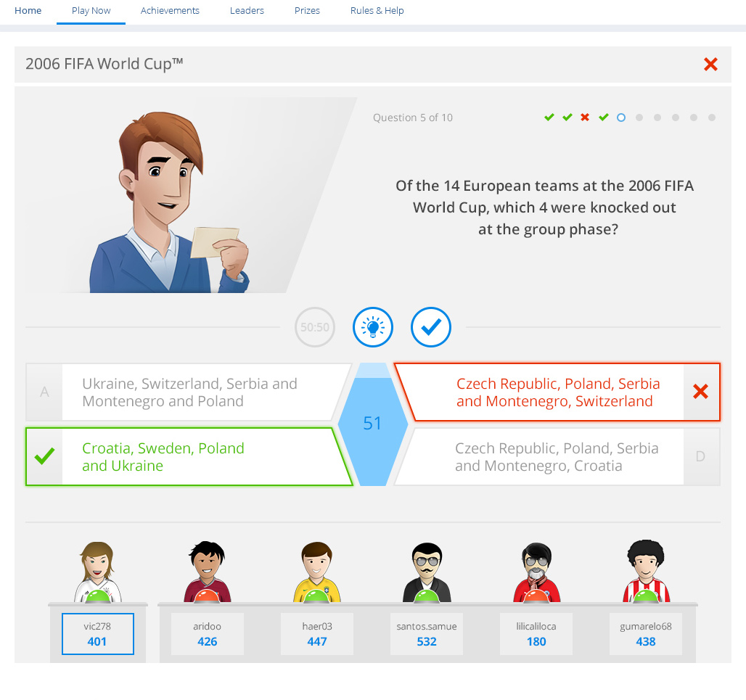Switch to the Play Now tab
Viewport: 746px width, 700px height.
91,10
